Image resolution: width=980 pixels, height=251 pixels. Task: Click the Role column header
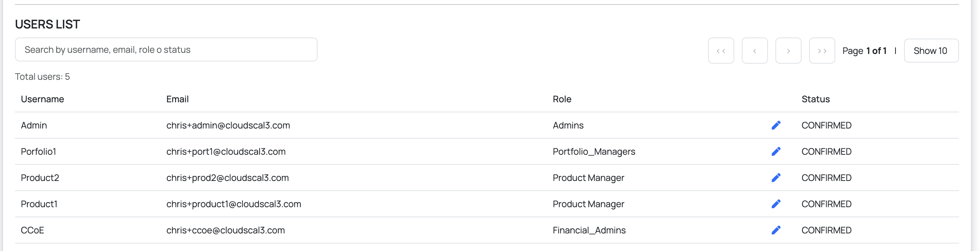click(x=561, y=99)
